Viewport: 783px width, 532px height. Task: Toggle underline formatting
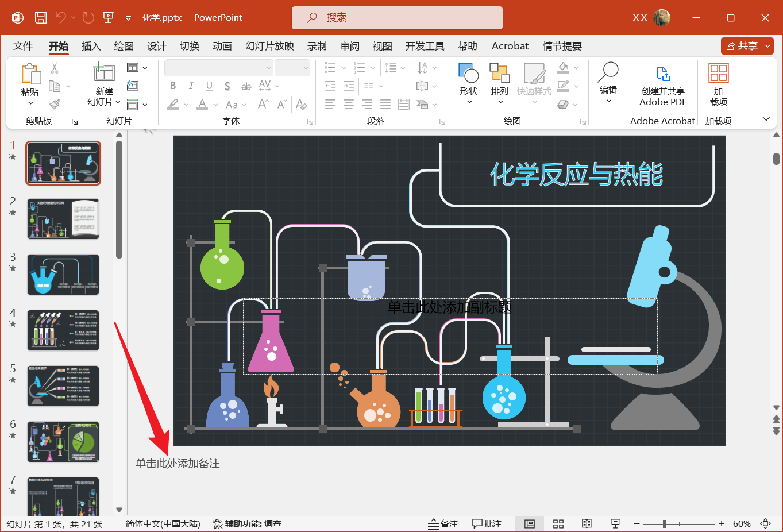(x=209, y=86)
